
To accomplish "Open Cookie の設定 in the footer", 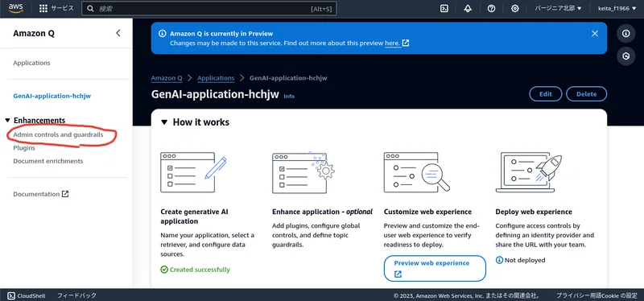I will [x=618, y=295].
